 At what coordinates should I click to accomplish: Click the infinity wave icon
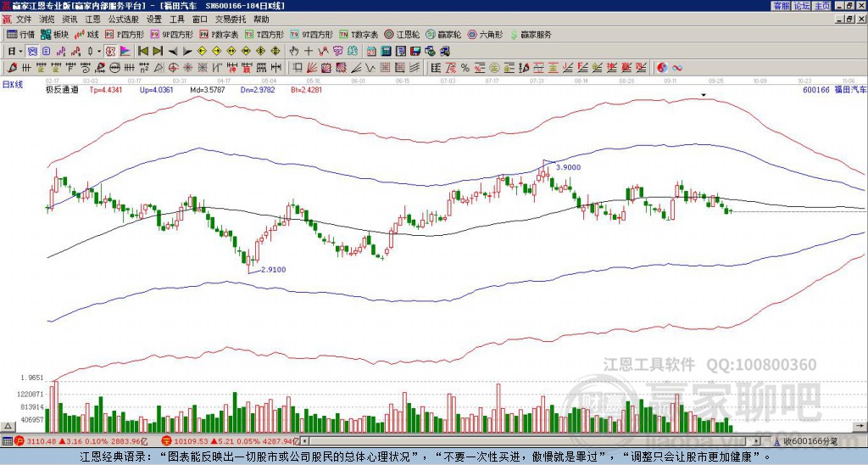point(677,68)
